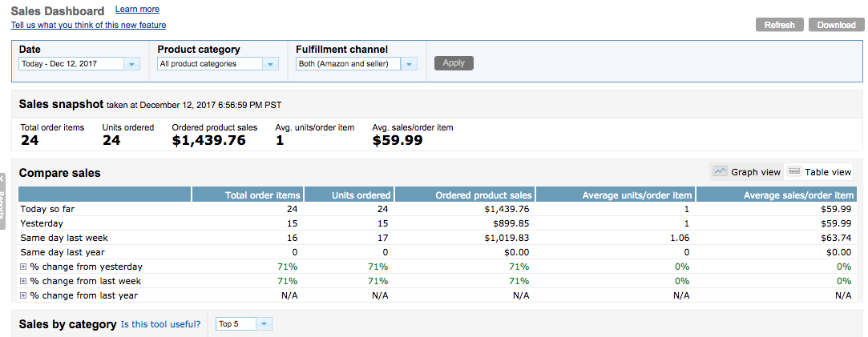Select the 'Yesterday' row label
Image resolution: width=868 pixels, height=337 pixels.
42,224
